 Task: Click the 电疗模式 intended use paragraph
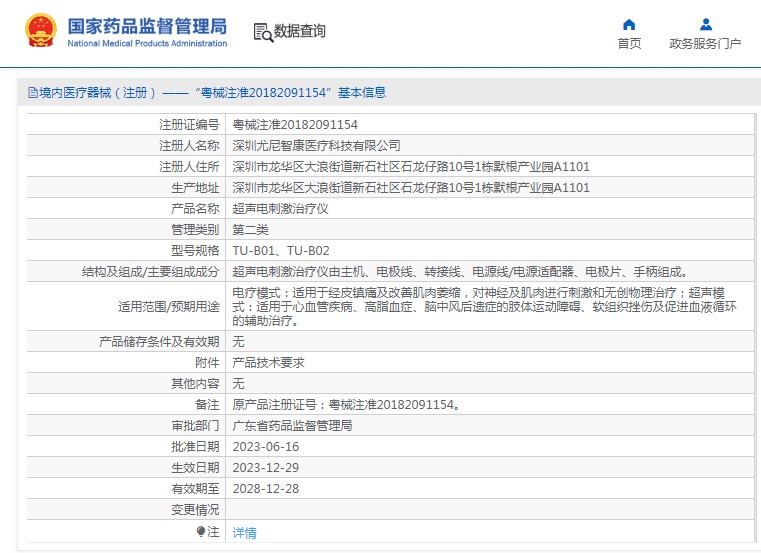(484, 306)
